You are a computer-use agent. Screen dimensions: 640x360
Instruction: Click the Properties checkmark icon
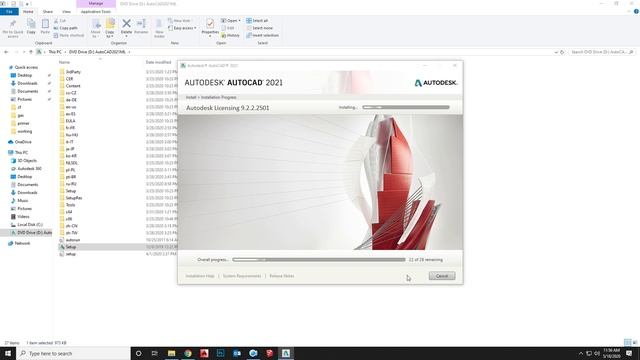pos(210,24)
